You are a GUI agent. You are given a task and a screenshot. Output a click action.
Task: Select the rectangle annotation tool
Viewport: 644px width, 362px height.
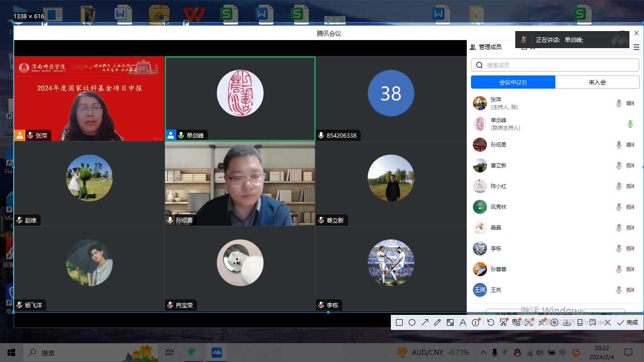click(399, 322)
